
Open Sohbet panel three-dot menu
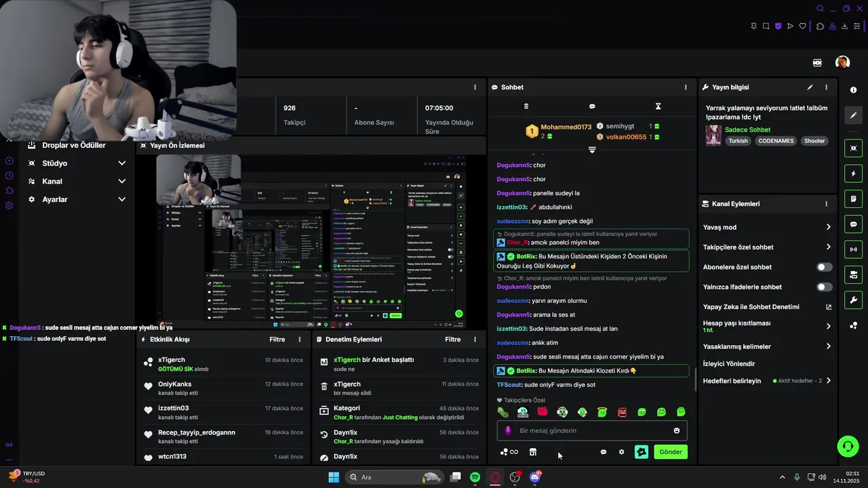point(686,87)
